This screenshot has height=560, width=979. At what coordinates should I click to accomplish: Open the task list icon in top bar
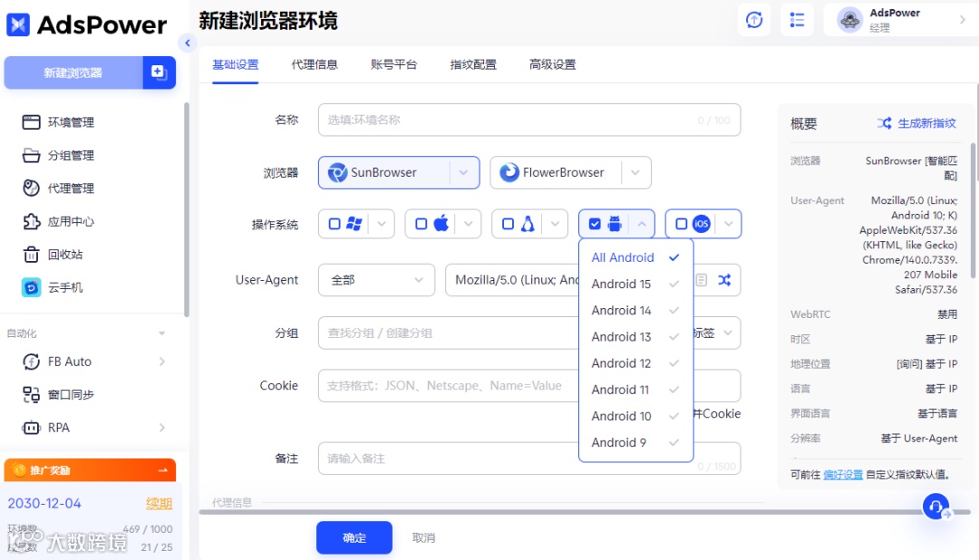click(798, 20)
